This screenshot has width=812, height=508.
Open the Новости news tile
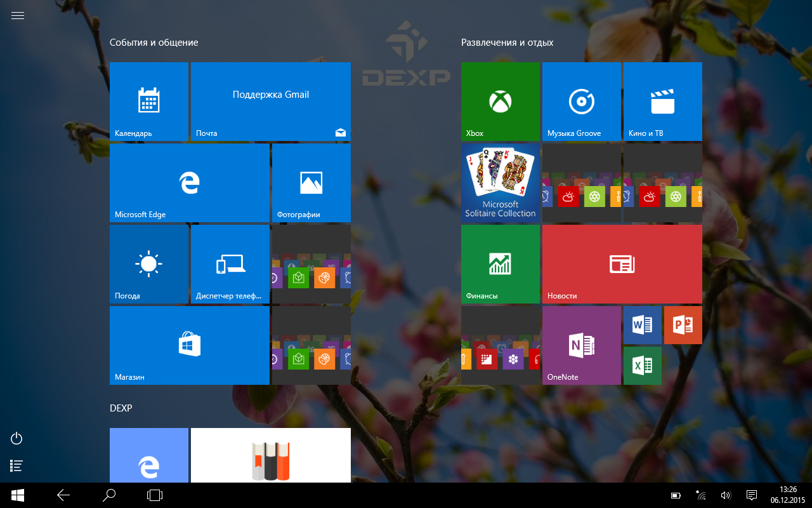tap(622, 264)
